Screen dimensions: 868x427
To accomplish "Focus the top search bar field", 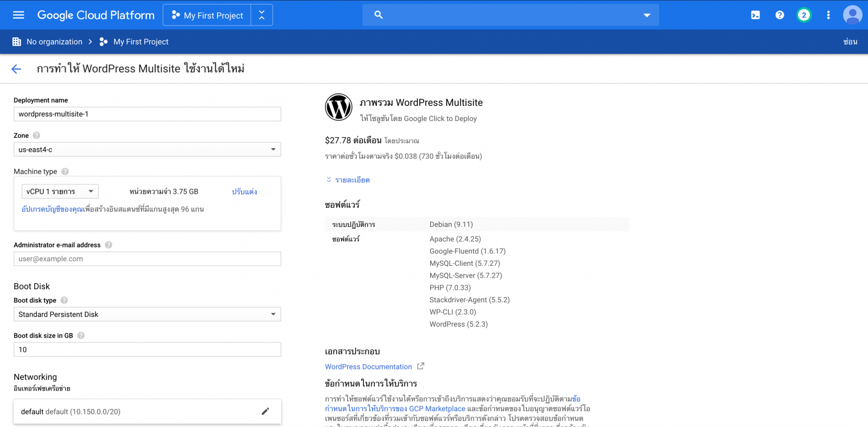I will (x=510, y=15).
